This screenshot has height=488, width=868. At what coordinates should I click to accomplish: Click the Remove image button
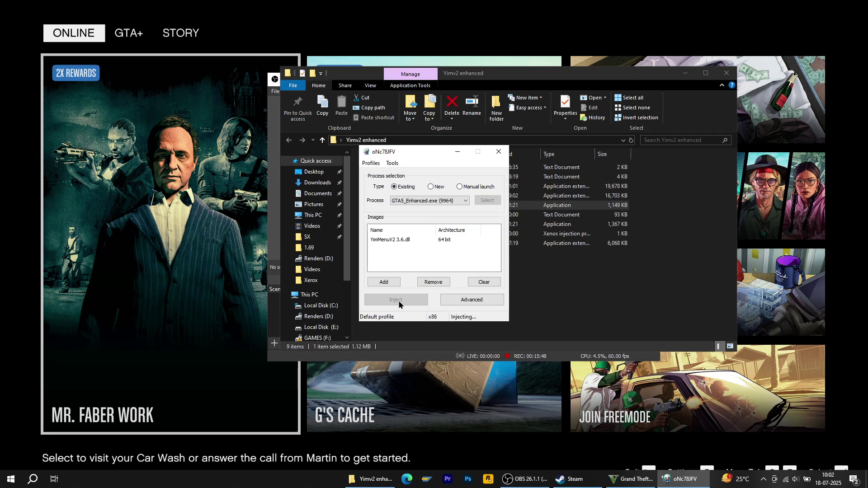(x=433, y=282)
